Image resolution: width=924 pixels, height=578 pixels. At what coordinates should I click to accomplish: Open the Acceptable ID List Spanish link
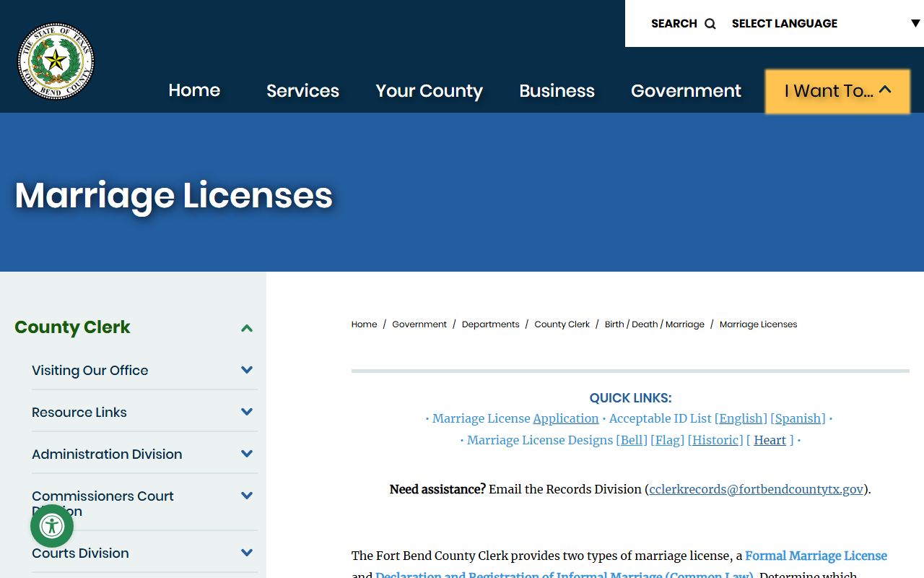[x=798, y=418]
